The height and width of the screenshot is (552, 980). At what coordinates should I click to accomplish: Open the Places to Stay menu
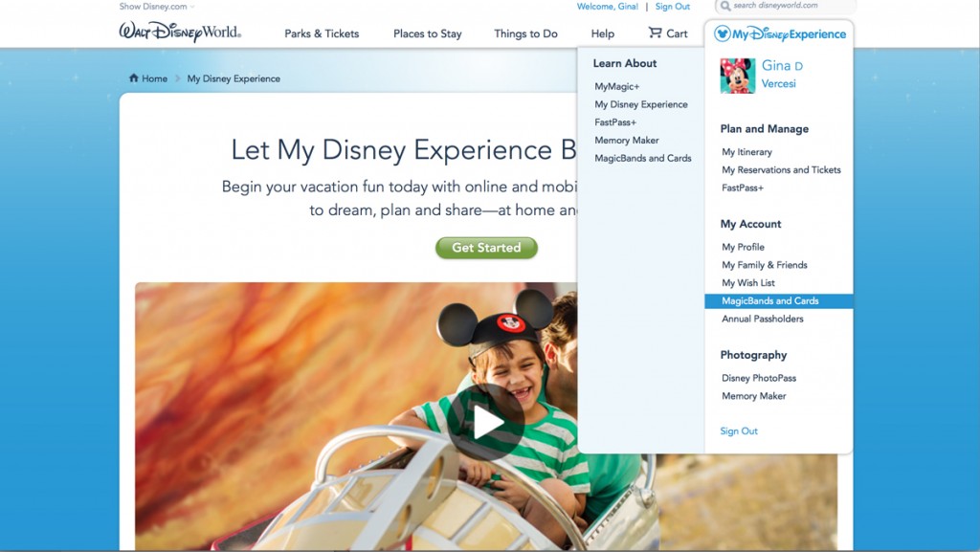click(x=428, y=33)
